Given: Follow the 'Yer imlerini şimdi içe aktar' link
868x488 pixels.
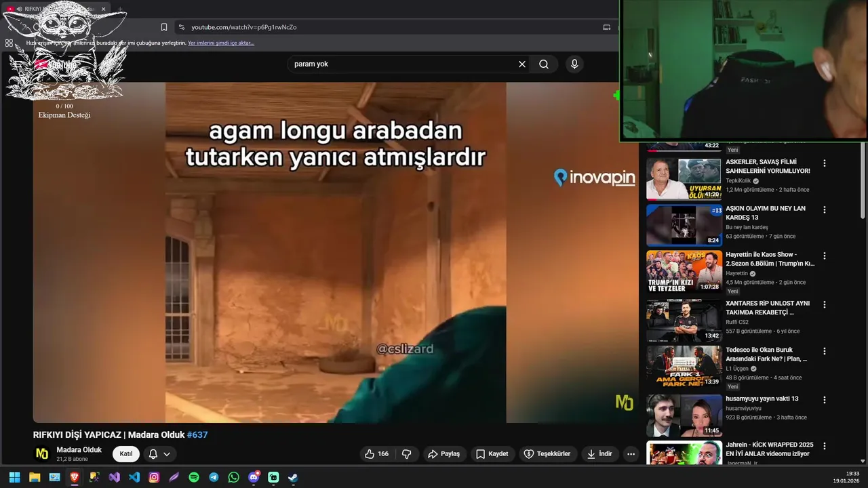Looking at the screenshot, I should click(x=221, y=43).
